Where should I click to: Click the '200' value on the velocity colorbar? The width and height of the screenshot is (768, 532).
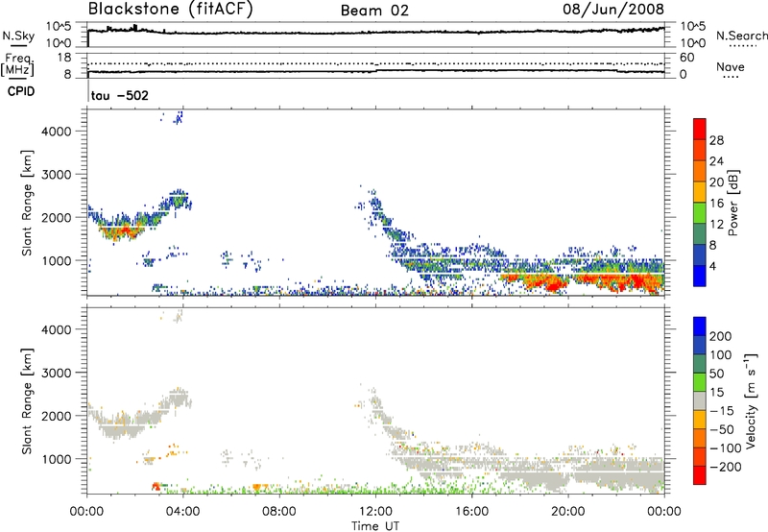(721, 336)
